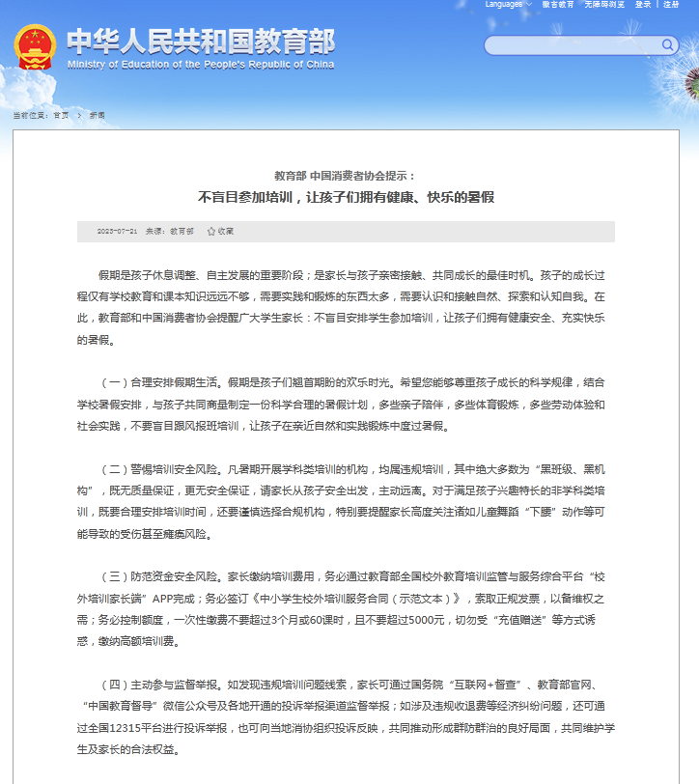Click the paragraph starting （一）合理安排假期生活
Viewport: 699px width, 784px height.
click(346, 404)
